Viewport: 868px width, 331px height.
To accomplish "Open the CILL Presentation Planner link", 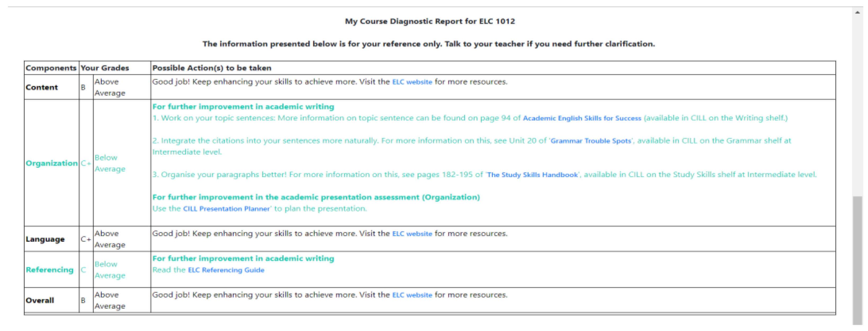I will point(226,209).
